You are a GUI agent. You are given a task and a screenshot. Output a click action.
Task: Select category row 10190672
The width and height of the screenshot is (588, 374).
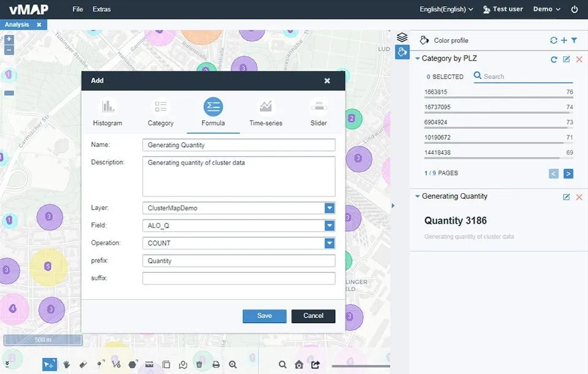499,139
